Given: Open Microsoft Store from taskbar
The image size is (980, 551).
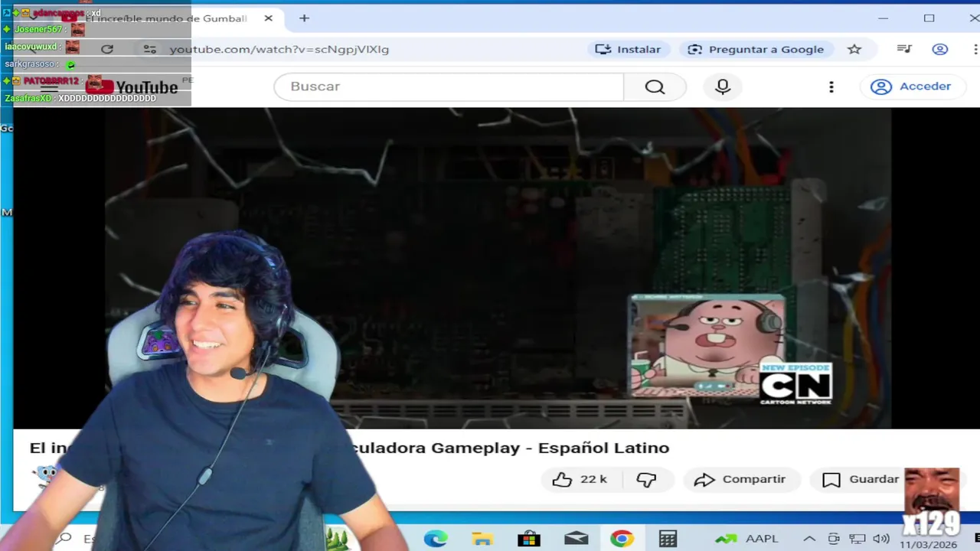Looking at the screenshot, I should coord(529,540).
